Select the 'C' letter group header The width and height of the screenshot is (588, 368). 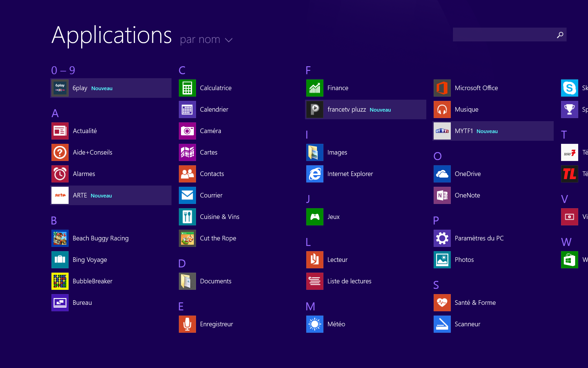[x=182, y=71]
